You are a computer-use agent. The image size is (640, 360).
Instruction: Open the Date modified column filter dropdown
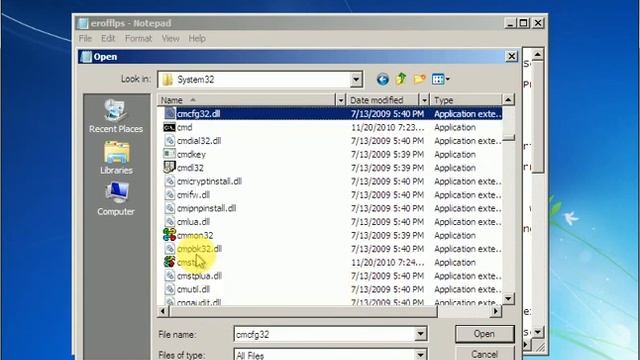tap(424, 100)
